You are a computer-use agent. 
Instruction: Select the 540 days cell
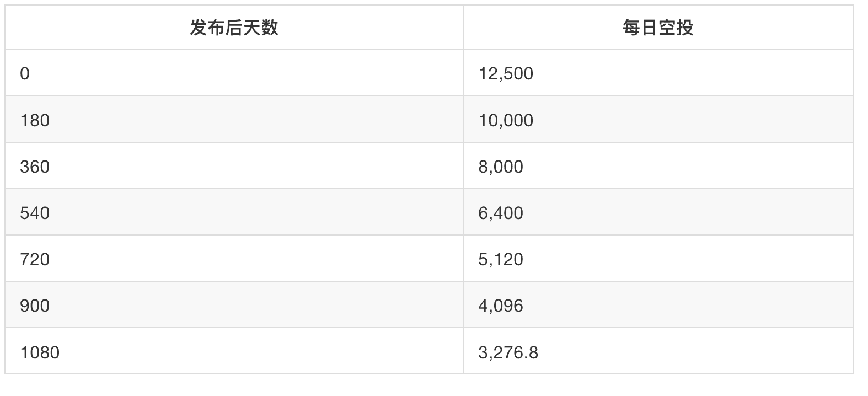coord(234,212)
